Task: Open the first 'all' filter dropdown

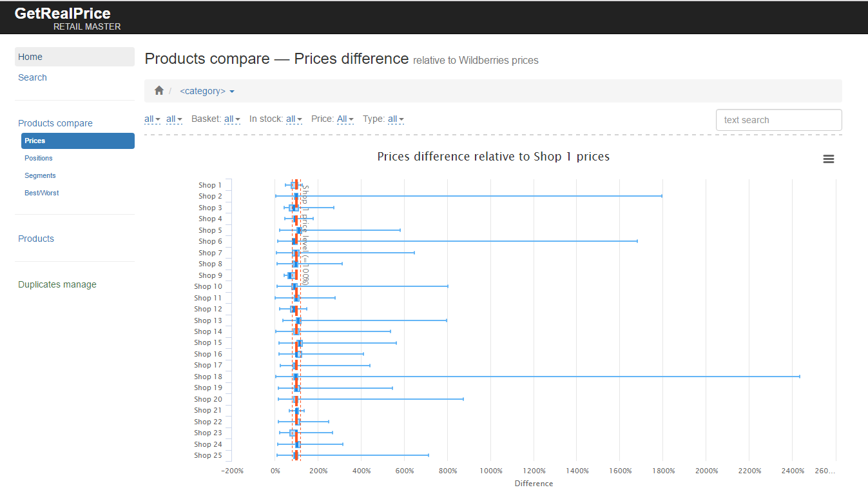Action: [x=152, y=119]
